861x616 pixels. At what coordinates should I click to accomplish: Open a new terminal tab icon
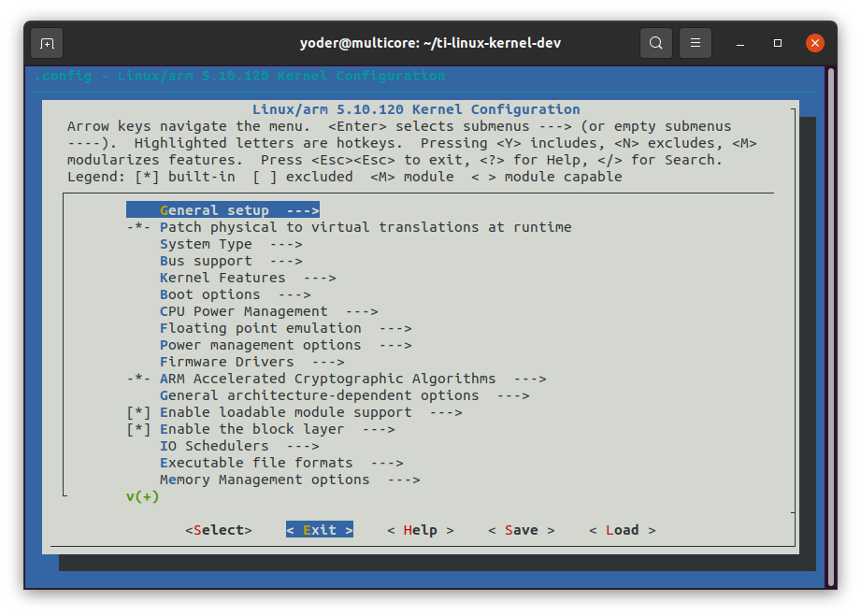coord(47,43)
